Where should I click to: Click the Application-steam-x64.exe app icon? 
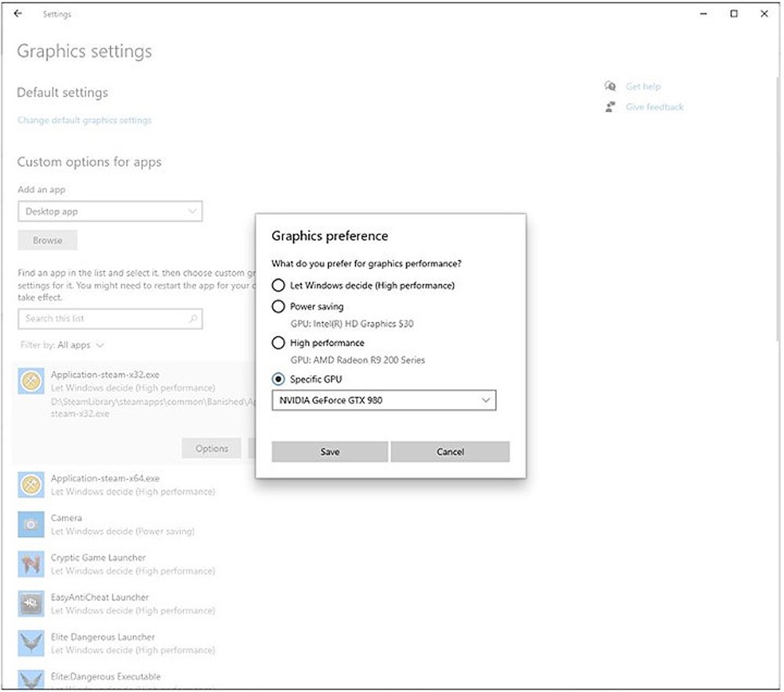tap(31, 484)
